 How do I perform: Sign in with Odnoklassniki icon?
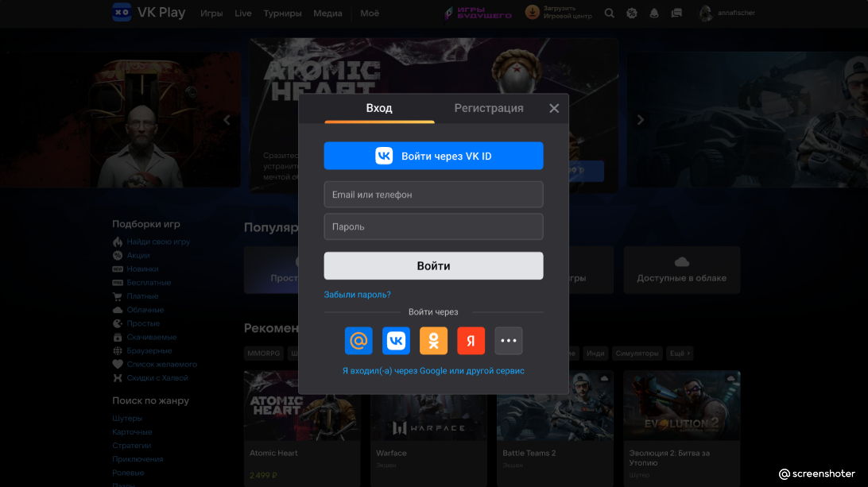point(433,340)
